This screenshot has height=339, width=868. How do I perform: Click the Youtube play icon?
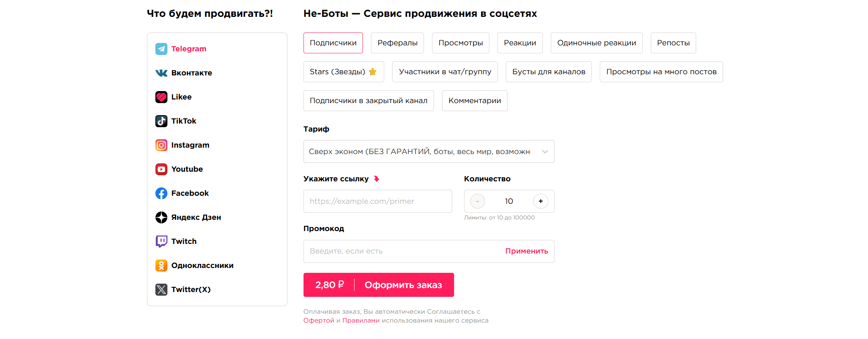pos(161,169)
